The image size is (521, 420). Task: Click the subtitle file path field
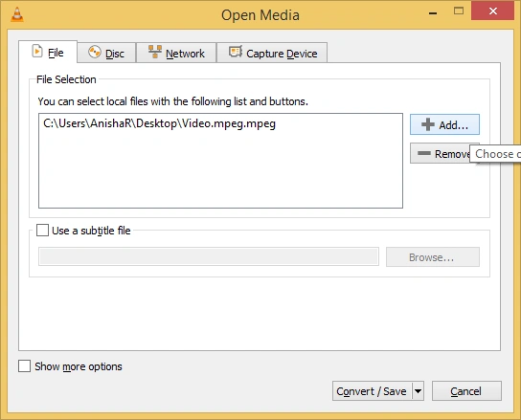[209, 256]
